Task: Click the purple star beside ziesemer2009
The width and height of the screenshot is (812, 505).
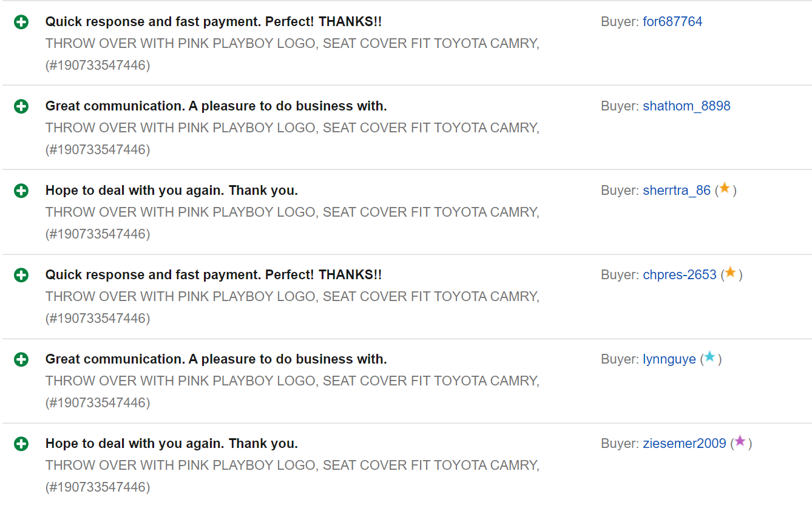Action: point(740,442)
